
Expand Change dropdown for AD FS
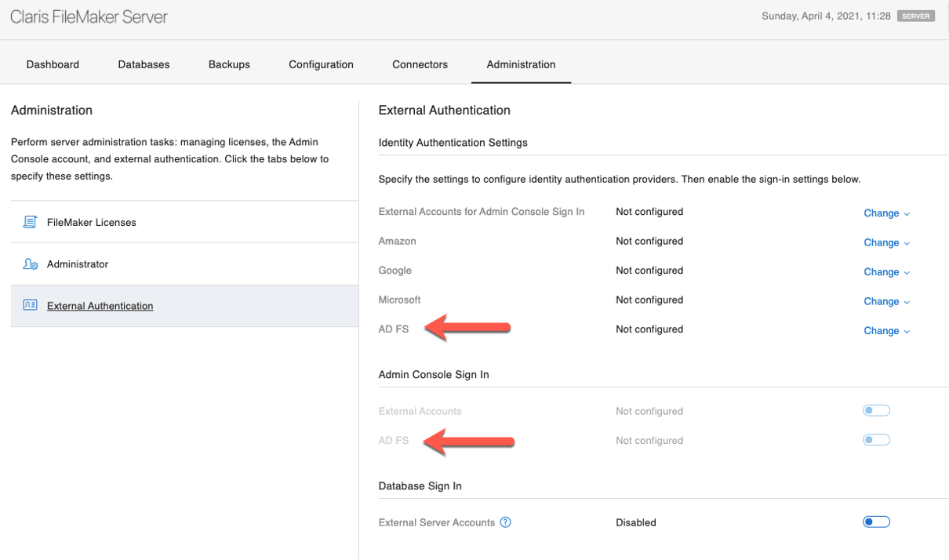(x=886, y=331)
